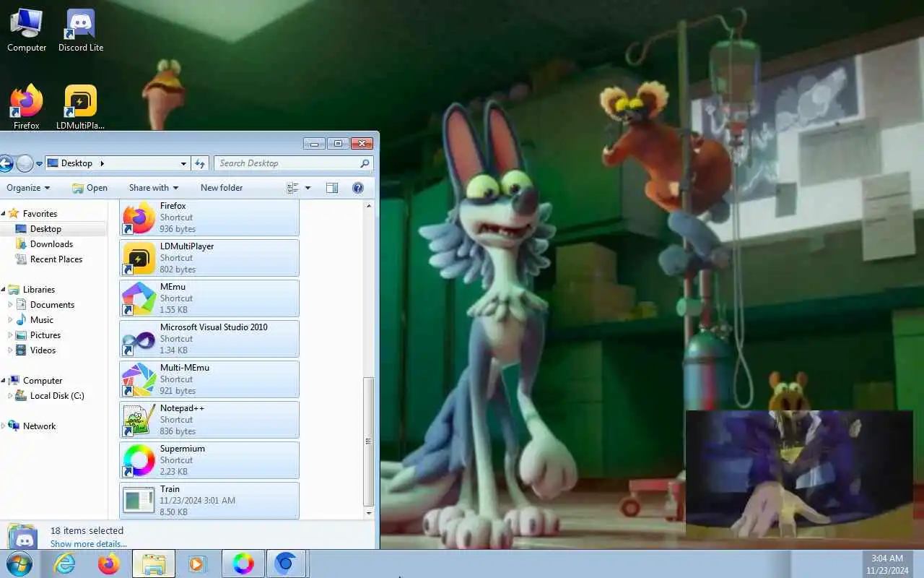924x578 pixels.
Task: Launch Internet Explorer from the taskbar
Action: coord(65,564)
